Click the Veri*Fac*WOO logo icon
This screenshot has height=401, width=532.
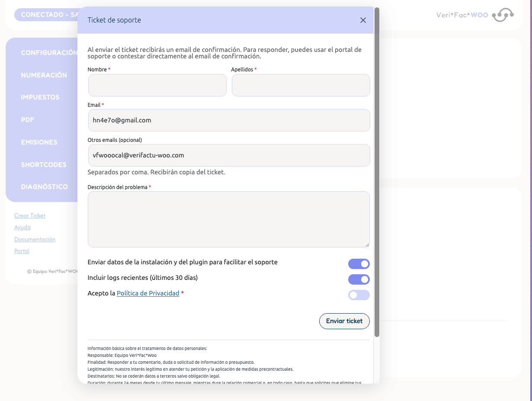[x=503, y=15]
